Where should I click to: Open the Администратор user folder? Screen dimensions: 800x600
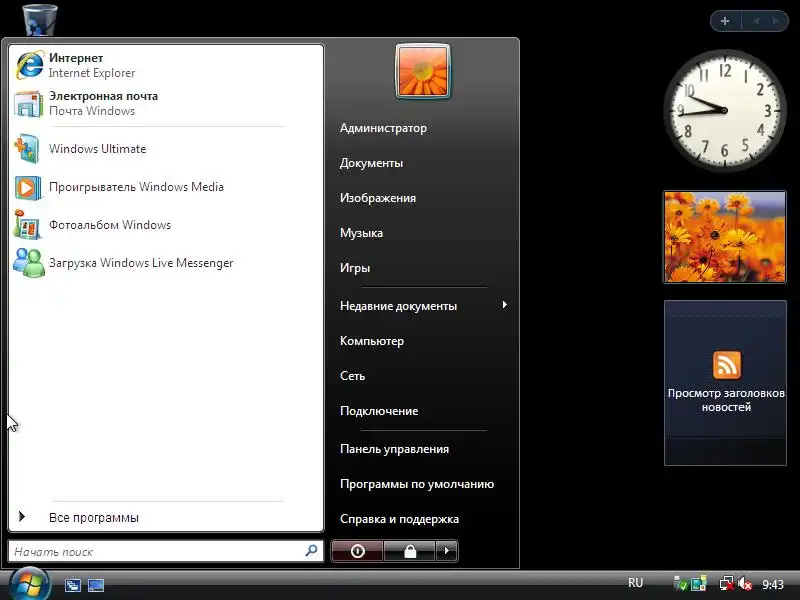[383, 128]
